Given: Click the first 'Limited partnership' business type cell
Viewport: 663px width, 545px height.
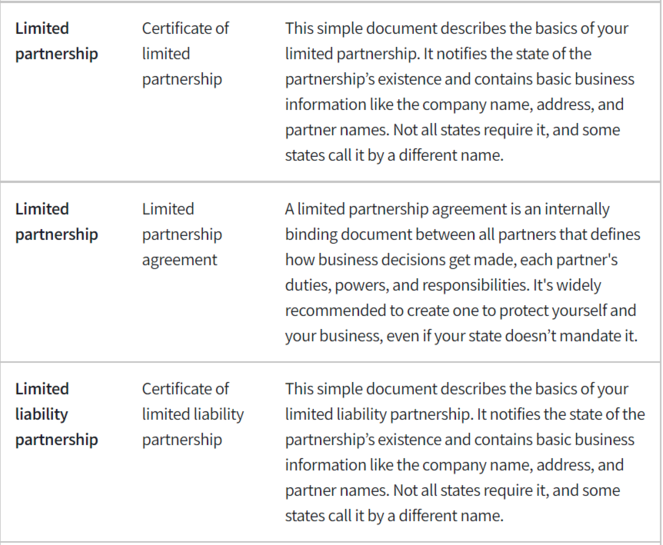Looking at the screenshot, I should 57,41.
